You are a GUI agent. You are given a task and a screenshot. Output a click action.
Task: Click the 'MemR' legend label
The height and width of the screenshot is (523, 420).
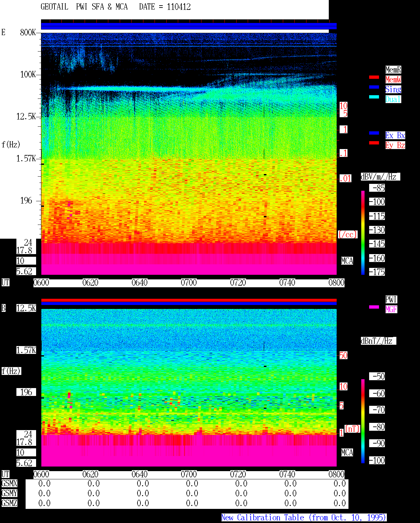(x=393, y=70)
